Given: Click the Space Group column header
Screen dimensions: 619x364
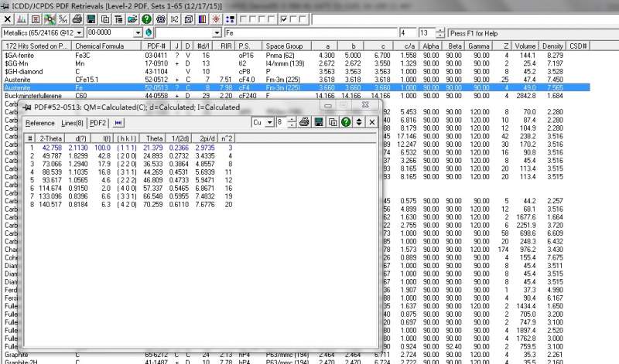Looking at the screenshot, I should (x=283, y=46).
